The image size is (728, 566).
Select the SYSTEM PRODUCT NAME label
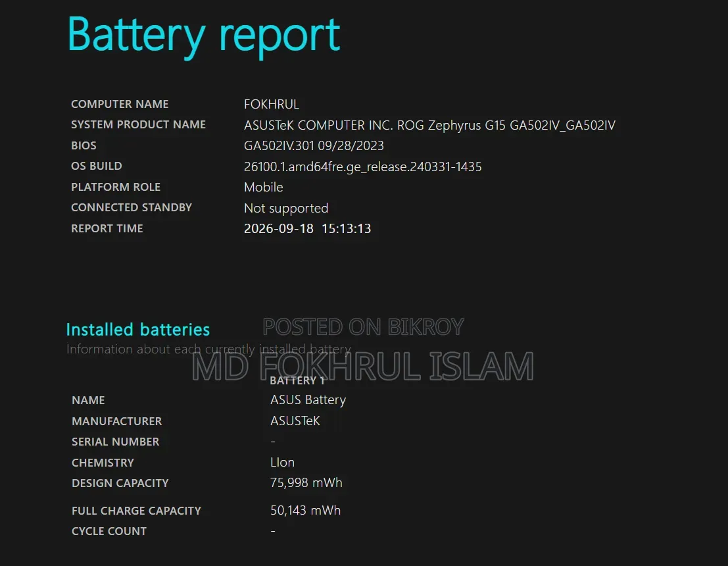[x=138, y=124]
